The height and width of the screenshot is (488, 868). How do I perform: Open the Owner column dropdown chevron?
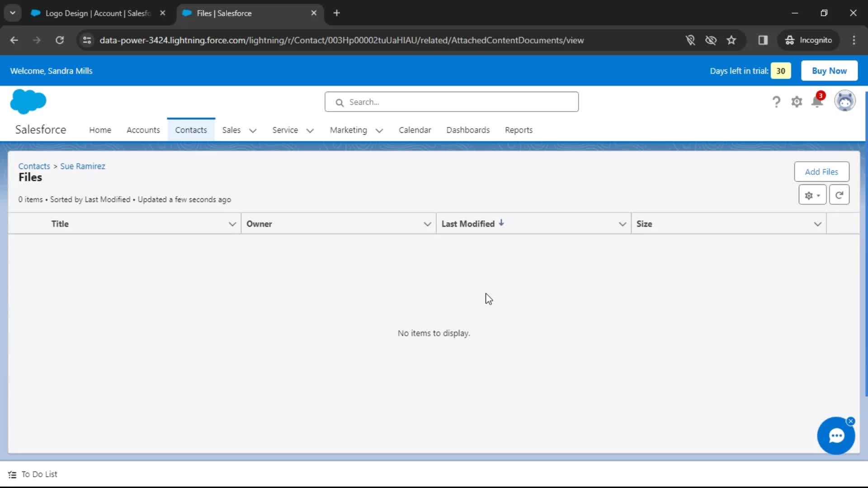(x=427, y=224)
